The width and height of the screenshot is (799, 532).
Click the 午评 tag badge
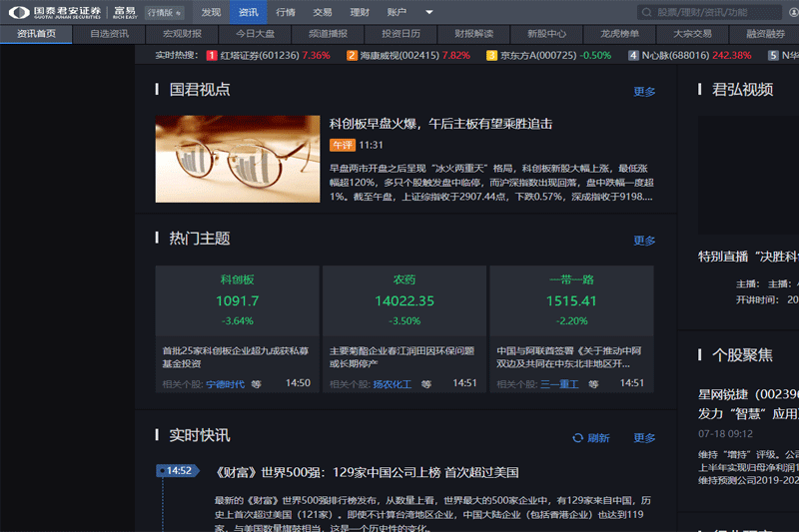(x=342, y=145)
